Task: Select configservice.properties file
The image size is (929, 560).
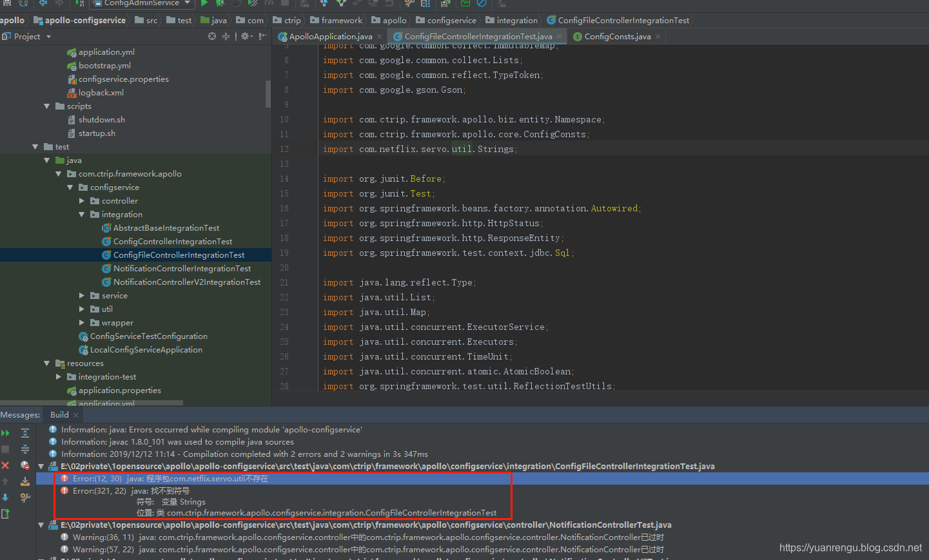Action: coord(118,79)
